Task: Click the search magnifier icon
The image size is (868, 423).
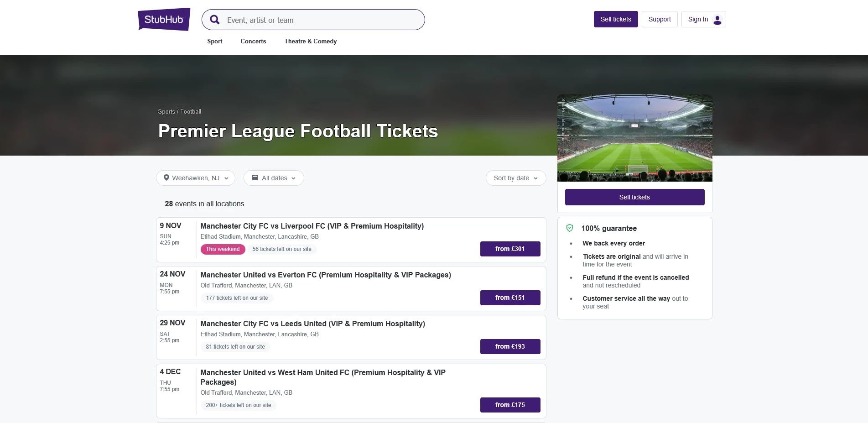Action: coord(214,20)
